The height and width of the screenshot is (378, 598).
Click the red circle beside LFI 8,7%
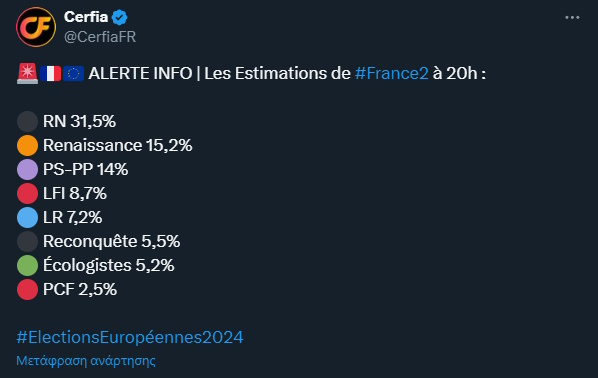[x=27, y=193]
